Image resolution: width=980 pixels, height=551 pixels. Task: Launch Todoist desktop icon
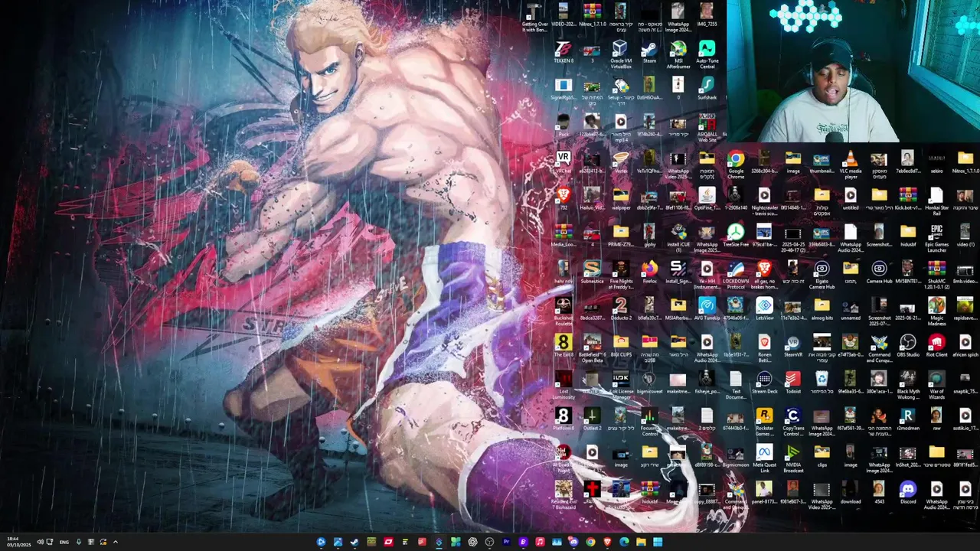(x=793, y=383)
